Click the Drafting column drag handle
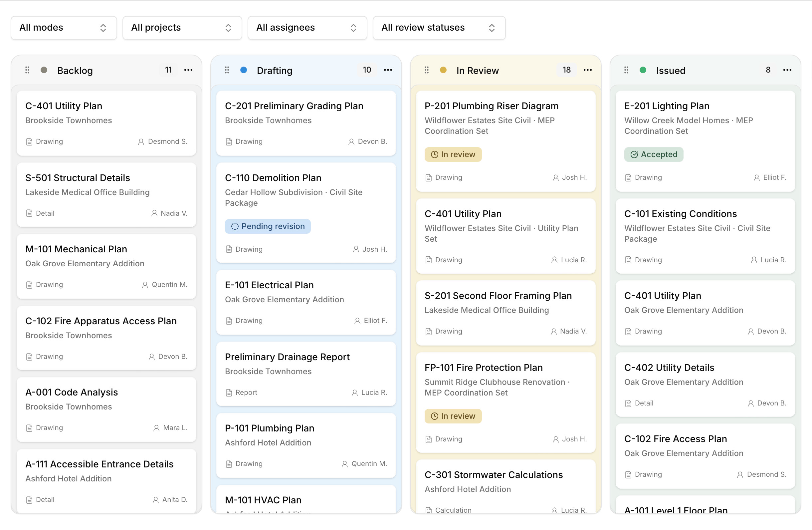 coord(227,70)
